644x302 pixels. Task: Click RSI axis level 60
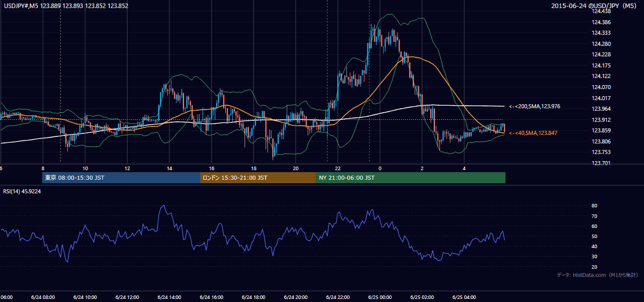click(595, 226)
